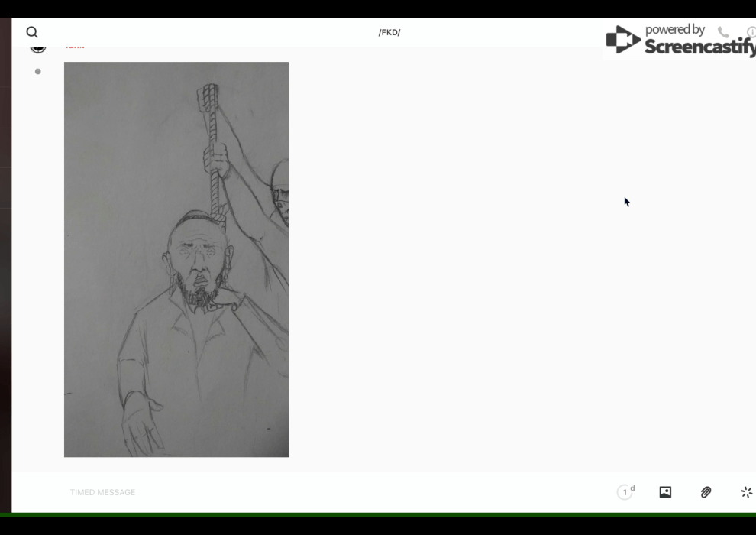Click the Screencastify logo watermark

pyautogui.click(x=623, y=41)
